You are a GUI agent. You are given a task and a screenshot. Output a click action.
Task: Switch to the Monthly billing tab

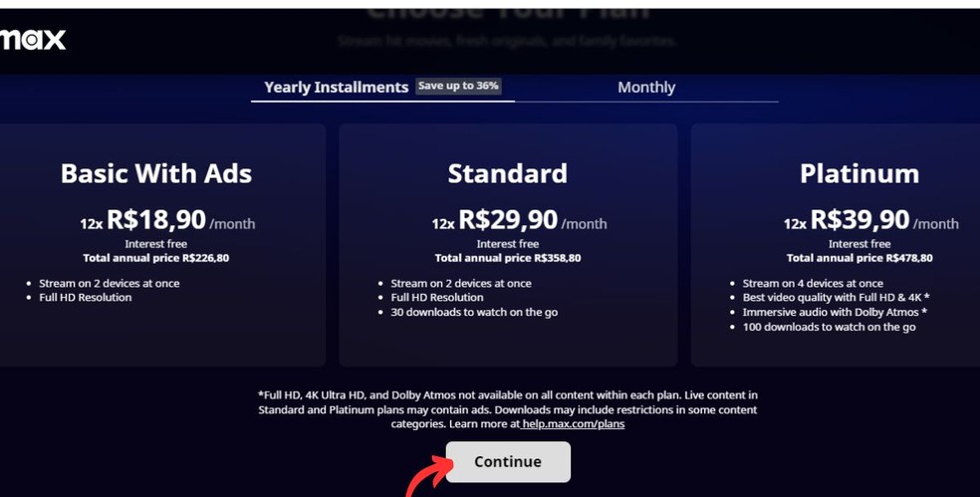645,87
